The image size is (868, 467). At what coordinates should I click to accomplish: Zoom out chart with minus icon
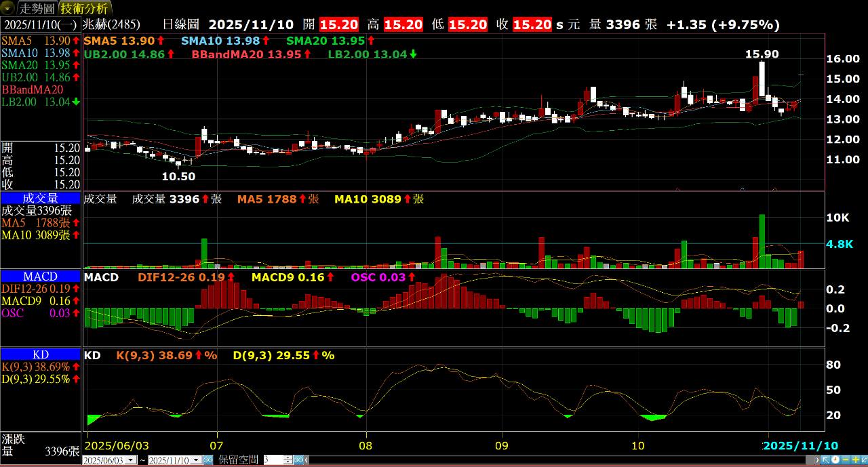pyautogui.click(x=846, y=460)
